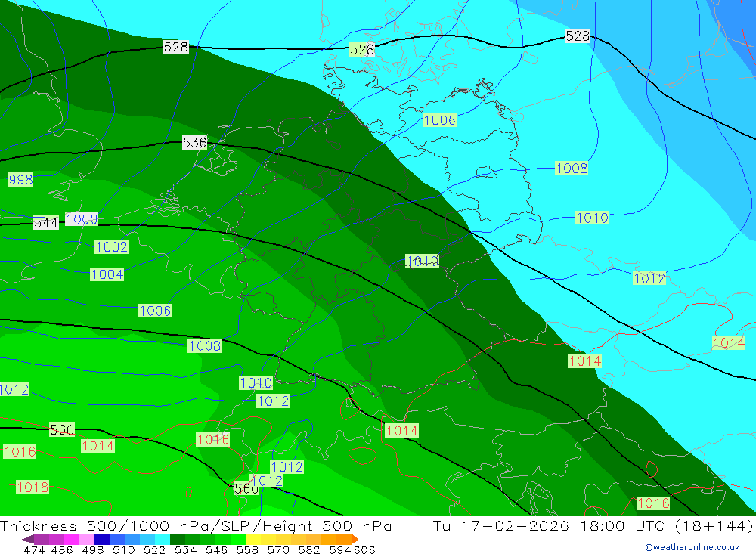756x554 pixels.
Task: Click the 510 legend value
Action: (x=124, y=549)
